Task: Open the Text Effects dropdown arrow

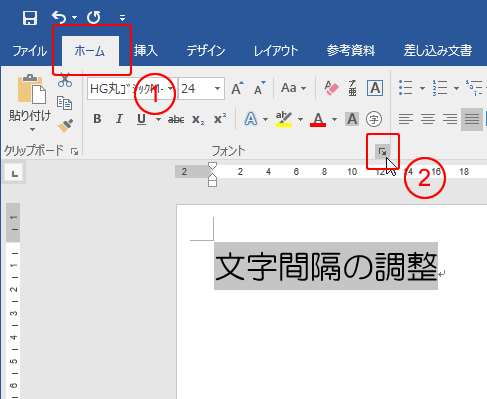Action: [266, 119]
